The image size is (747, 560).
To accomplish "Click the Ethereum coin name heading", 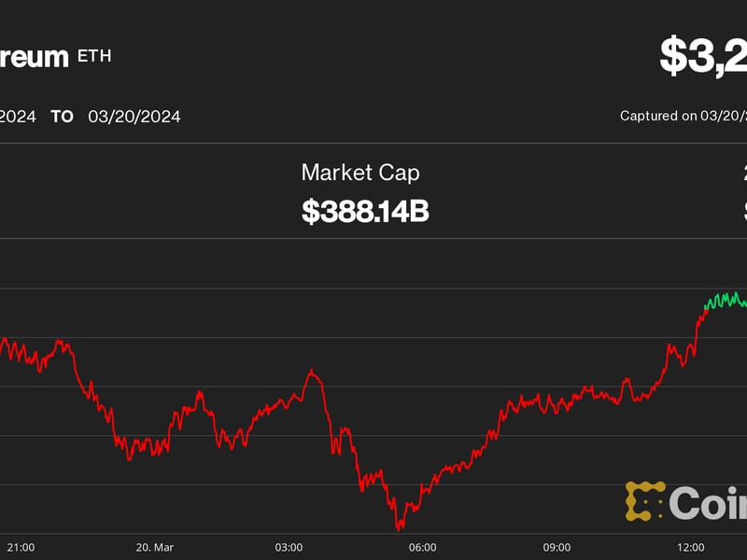I will (x=33, y=56).
